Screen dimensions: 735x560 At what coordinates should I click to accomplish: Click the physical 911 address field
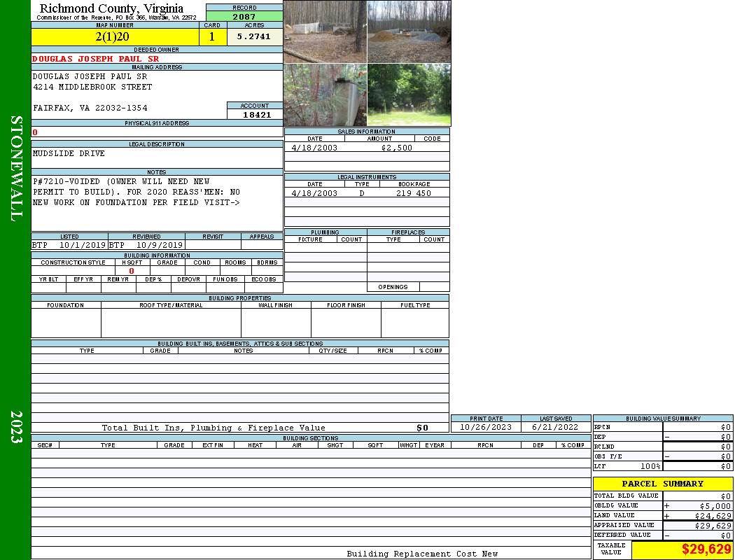[157, 132]
